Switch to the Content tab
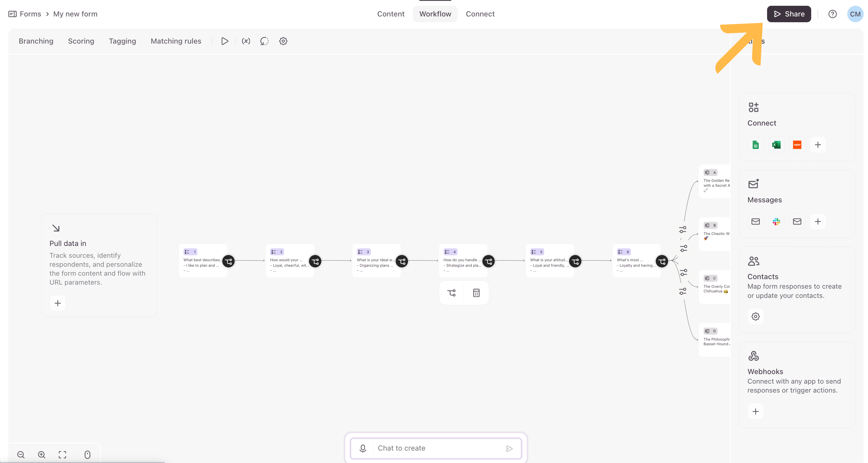 point(390,14)
